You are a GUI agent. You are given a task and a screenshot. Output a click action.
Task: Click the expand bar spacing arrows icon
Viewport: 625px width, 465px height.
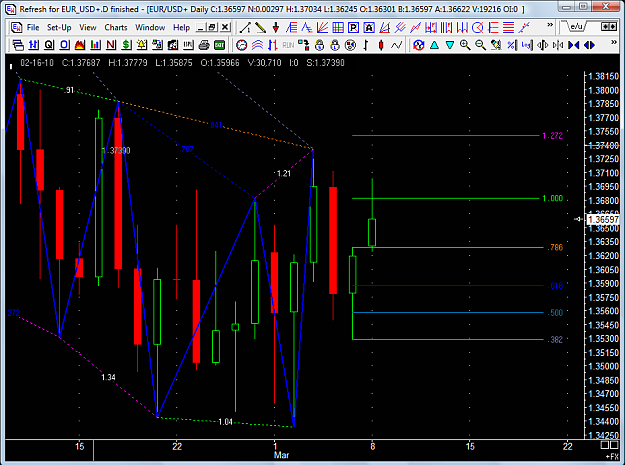pos(542,45)
